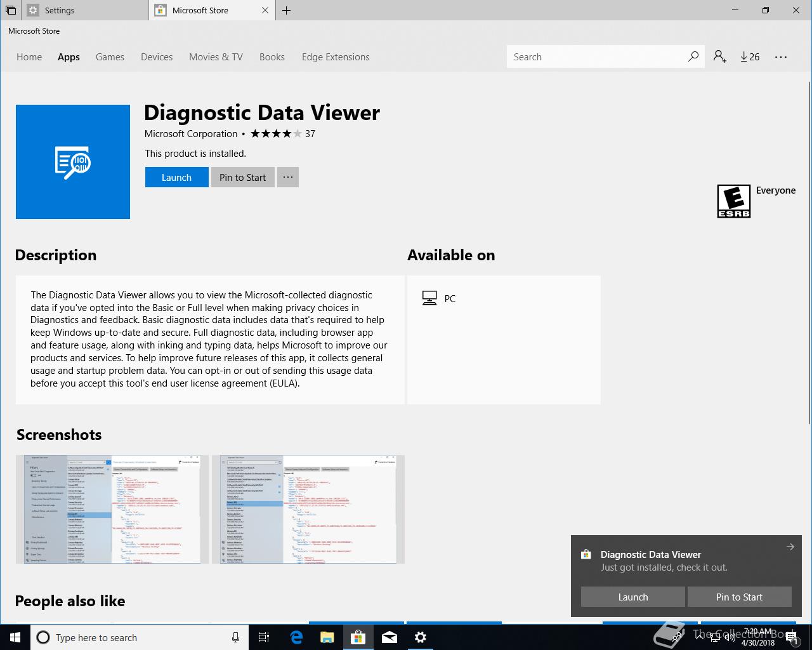Click the Cortana microphone icon
This screenshot has width=812, height=650.
[x=235, y=637]
